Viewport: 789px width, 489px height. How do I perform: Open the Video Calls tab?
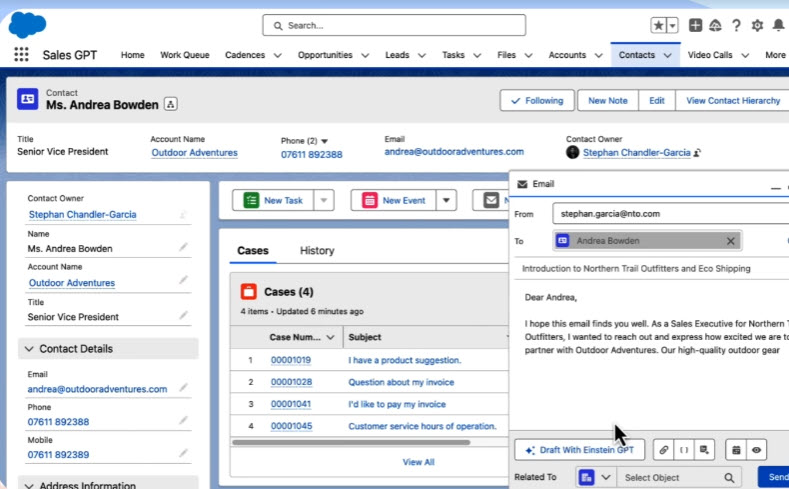pos(709,55)
